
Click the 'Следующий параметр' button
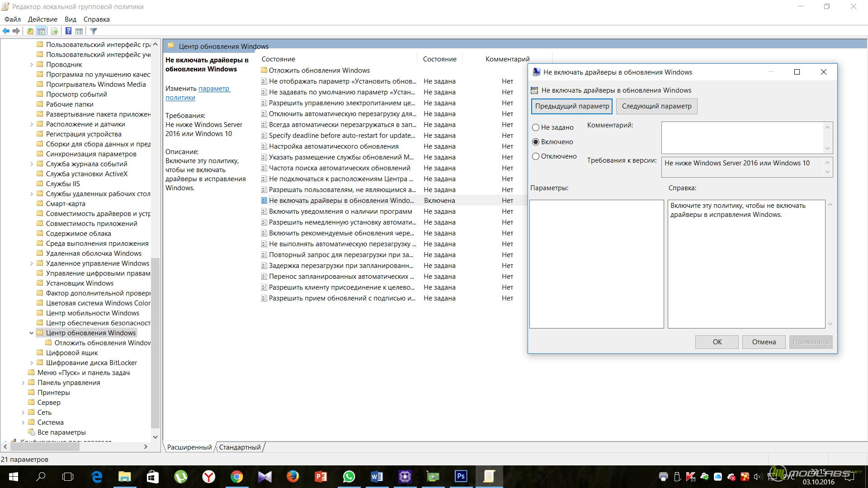point(656,106)
